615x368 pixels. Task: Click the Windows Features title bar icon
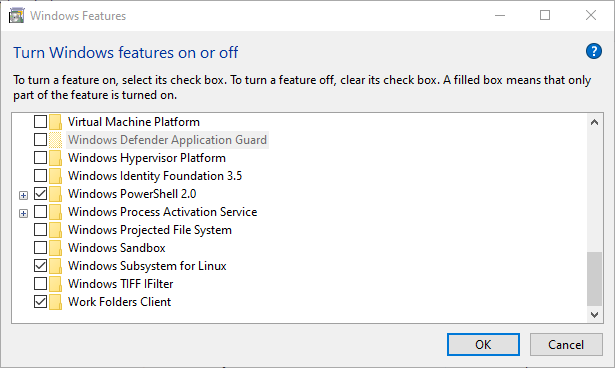coord(16,16)
